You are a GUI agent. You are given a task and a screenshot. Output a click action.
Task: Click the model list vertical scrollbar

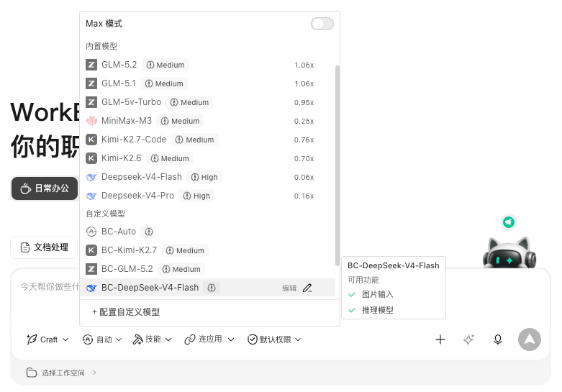(x=337, y=165)
